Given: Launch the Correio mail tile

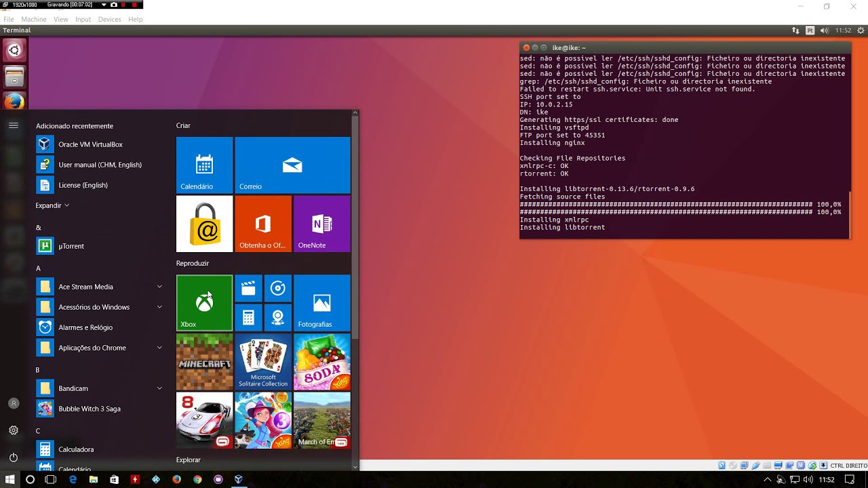Looking at the screenshot, I should click(x=292, y=165).
